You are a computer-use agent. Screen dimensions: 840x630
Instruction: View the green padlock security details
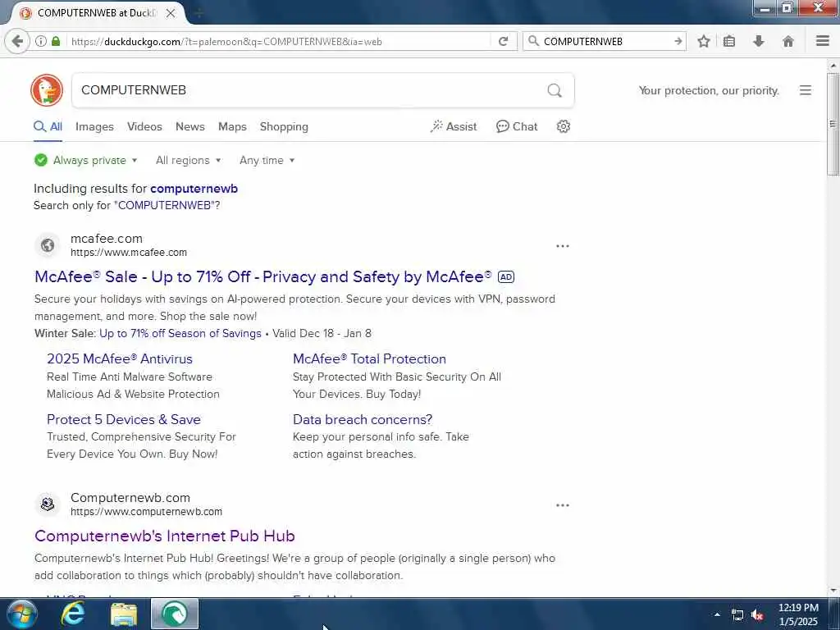tap(56, 41)
